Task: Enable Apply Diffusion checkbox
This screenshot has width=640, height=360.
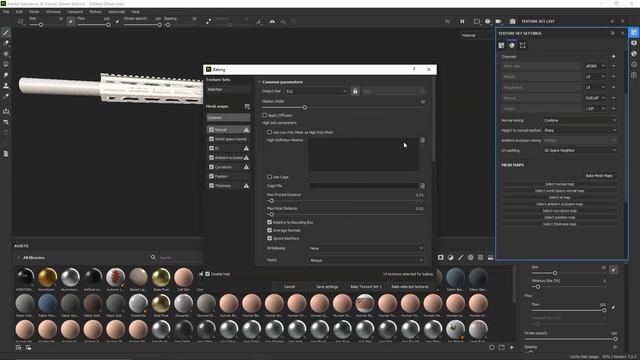Action: (264, 116)
